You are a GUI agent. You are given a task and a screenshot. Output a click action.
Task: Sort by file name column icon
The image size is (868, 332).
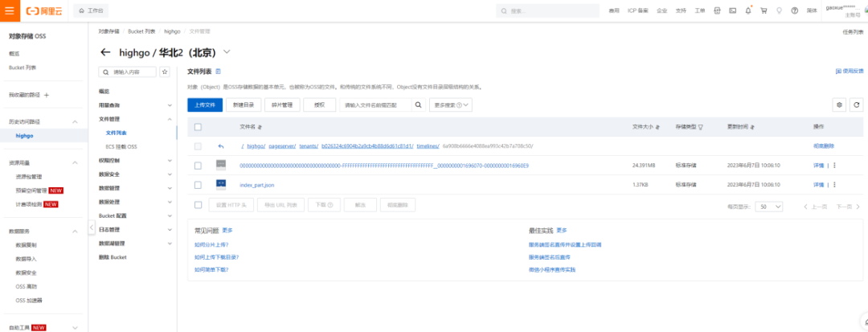[259, 127]
